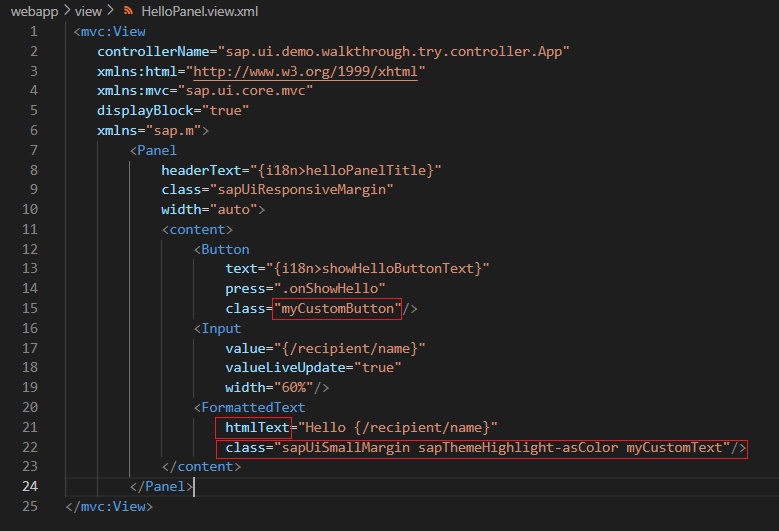Click the opening Panel tag
Screen dimensions: 779x531
(x=153, y=151)
